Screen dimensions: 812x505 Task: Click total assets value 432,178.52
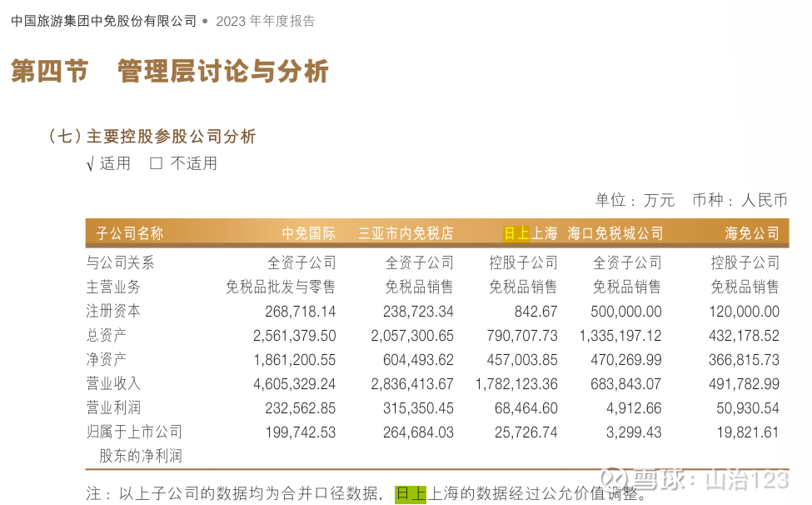[745, 336]
